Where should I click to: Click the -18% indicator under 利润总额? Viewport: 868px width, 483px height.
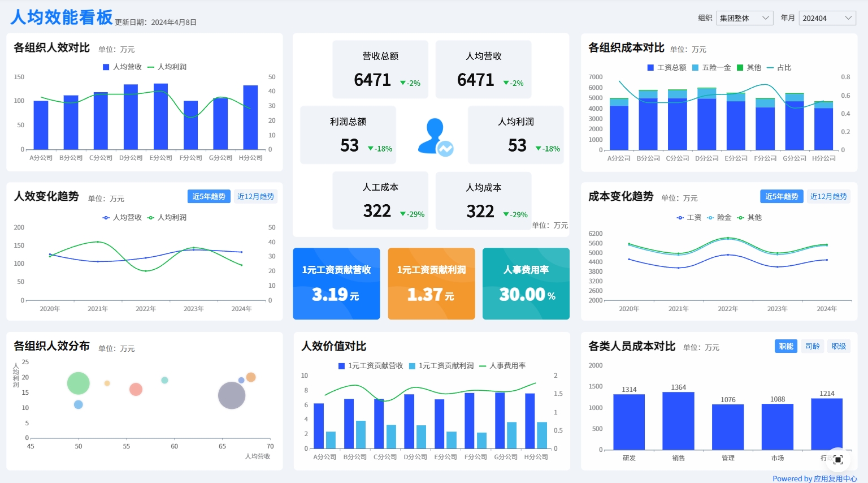click(x=380, y=149)
